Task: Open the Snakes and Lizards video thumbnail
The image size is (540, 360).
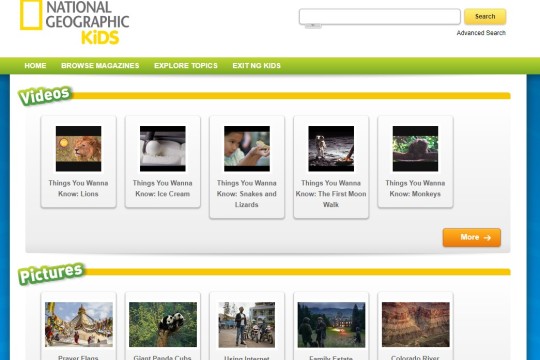Action: point(247,148)
